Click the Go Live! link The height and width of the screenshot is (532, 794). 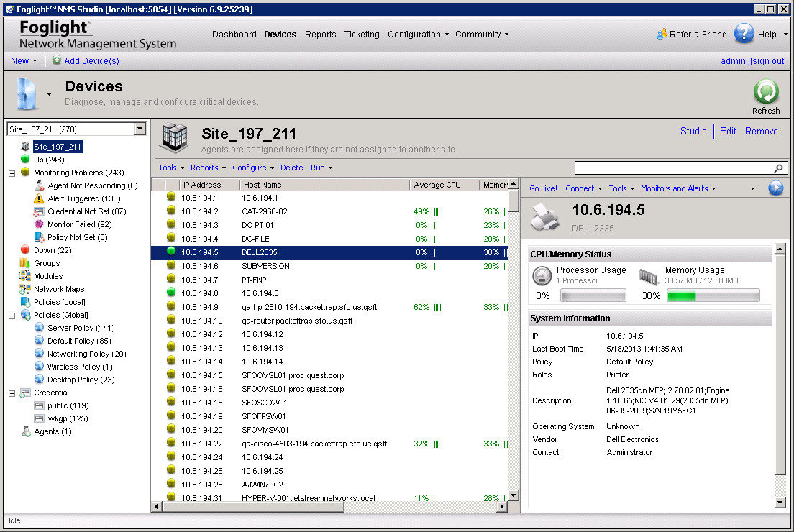(543, 188)
